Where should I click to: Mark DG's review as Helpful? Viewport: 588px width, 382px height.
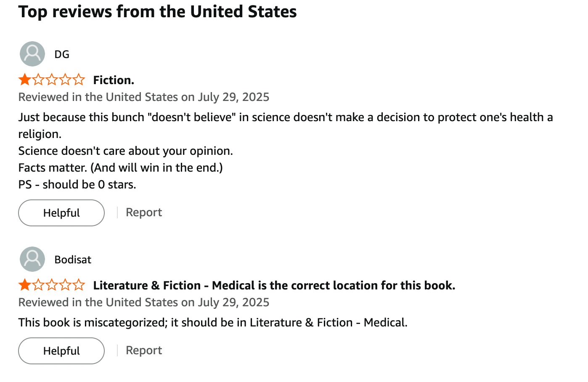click(x=61, y=213)
